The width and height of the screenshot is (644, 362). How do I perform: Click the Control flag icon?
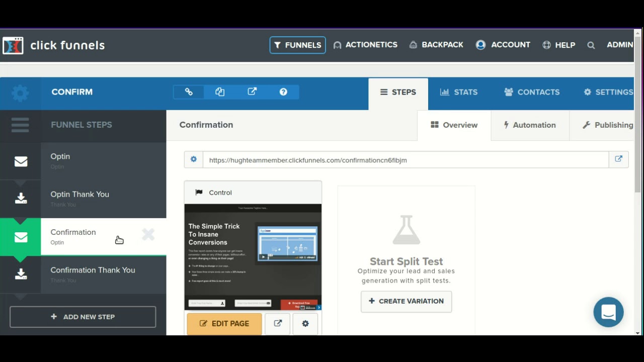coord(199,193)
